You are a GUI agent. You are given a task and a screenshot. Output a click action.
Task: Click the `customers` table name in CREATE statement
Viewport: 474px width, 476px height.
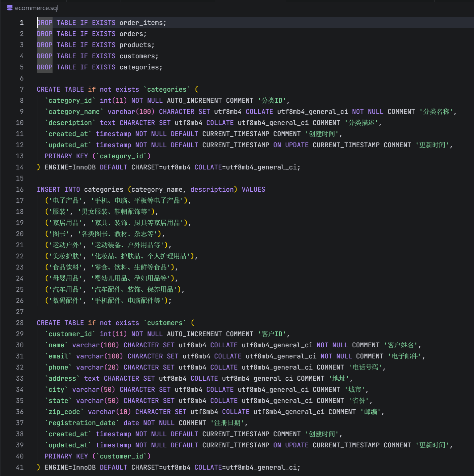click(165, 323)
